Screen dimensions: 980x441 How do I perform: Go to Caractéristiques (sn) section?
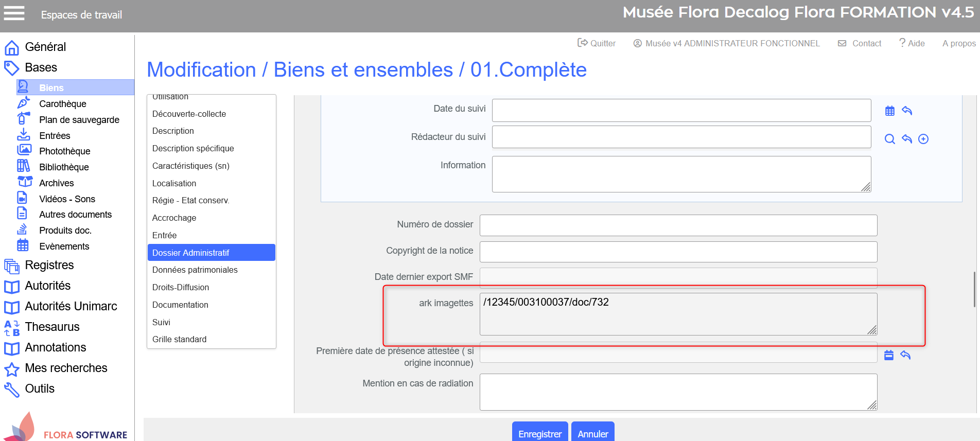click(x=212, y=166)
